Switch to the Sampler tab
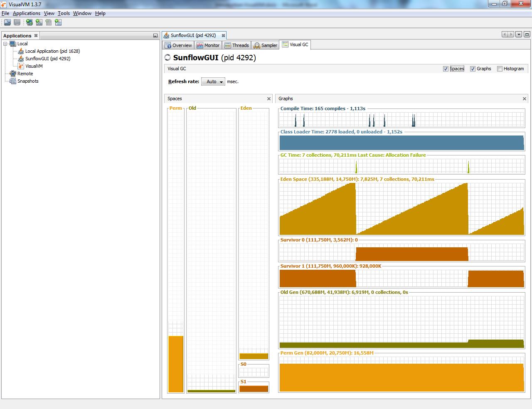 pos(266,45)
